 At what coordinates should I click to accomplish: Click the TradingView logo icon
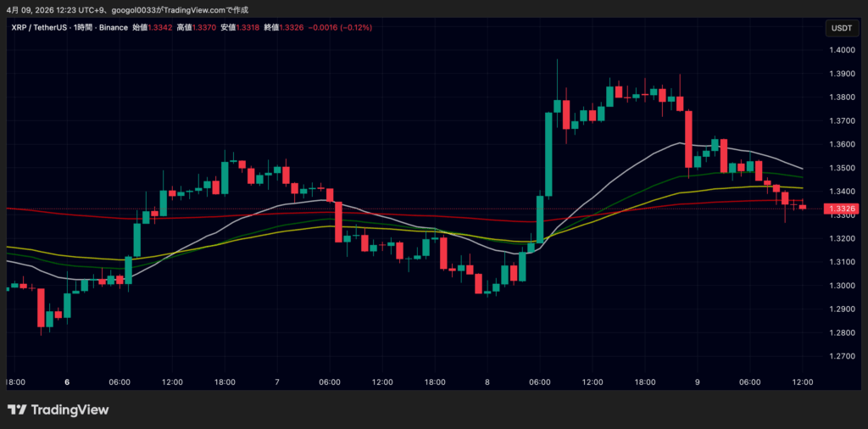click(17, 410)
